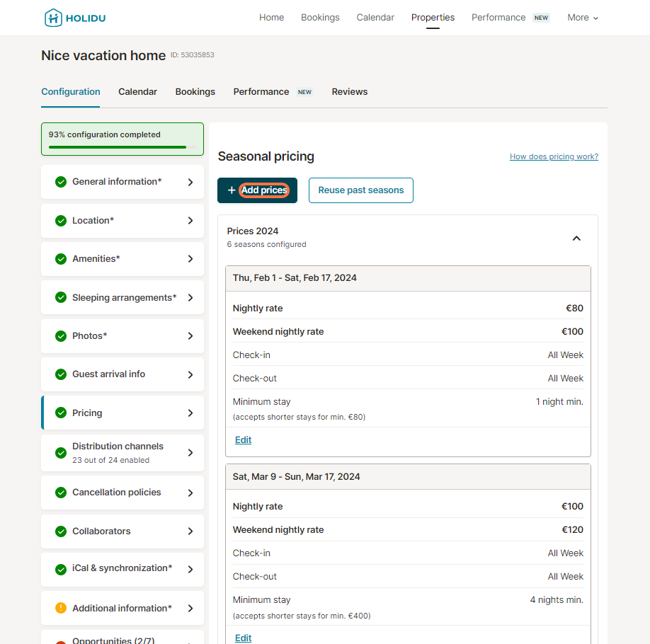Click the Holidu logo icon
Viewport: 650px width, 644px height.
53,18
